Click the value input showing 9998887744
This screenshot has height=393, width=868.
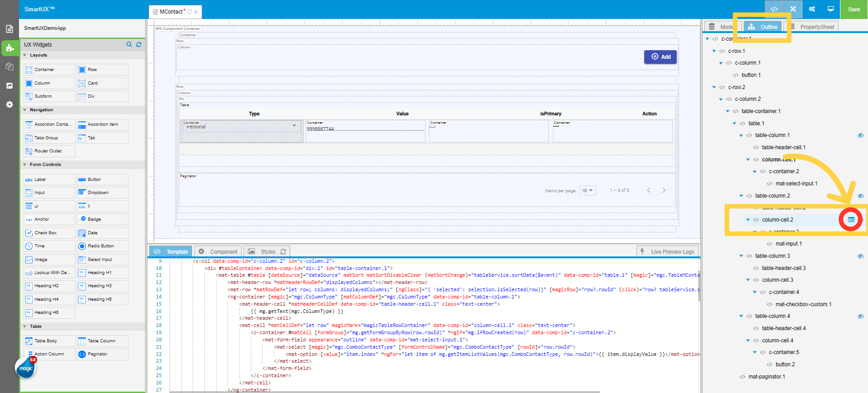point(365,128)
